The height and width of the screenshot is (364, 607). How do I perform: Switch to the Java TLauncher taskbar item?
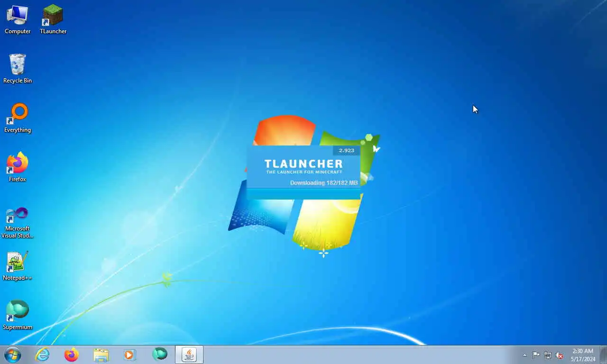coord(189,355)
